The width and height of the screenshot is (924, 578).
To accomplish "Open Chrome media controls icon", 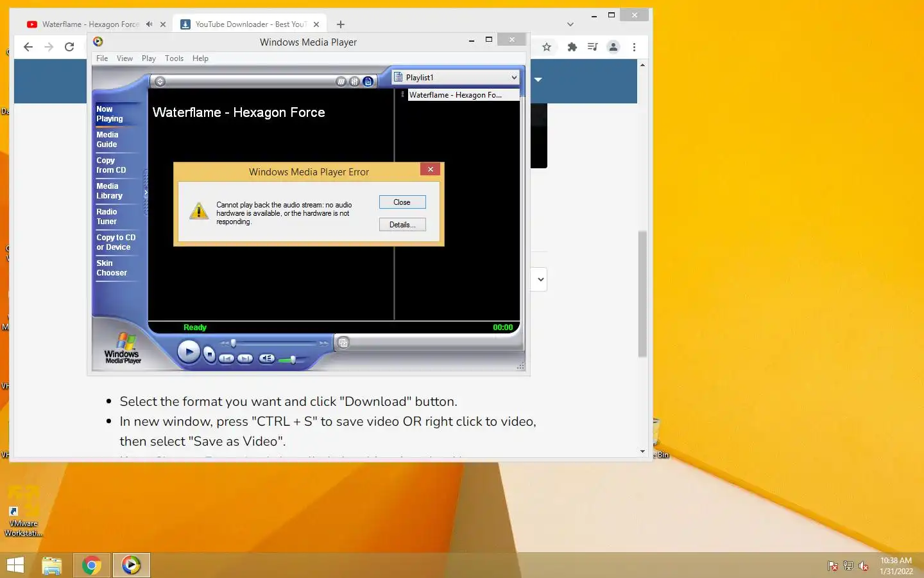I will click(593, 47).
